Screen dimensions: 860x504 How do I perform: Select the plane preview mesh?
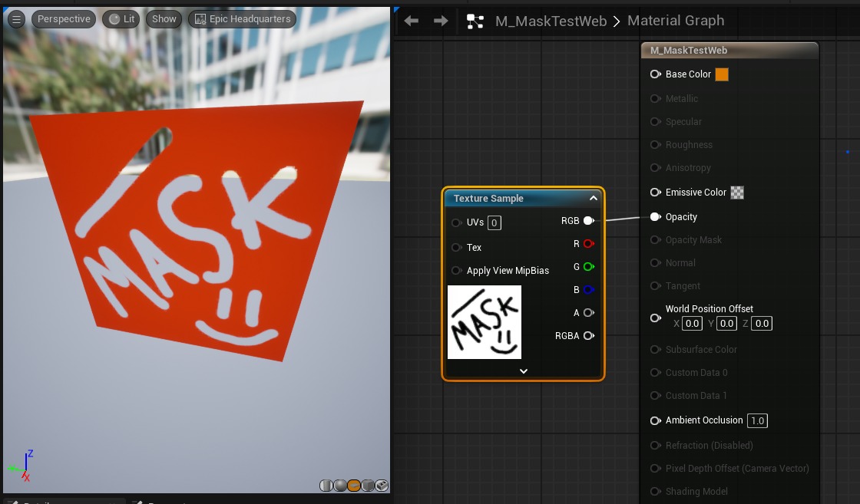click(x=354, y=486)
